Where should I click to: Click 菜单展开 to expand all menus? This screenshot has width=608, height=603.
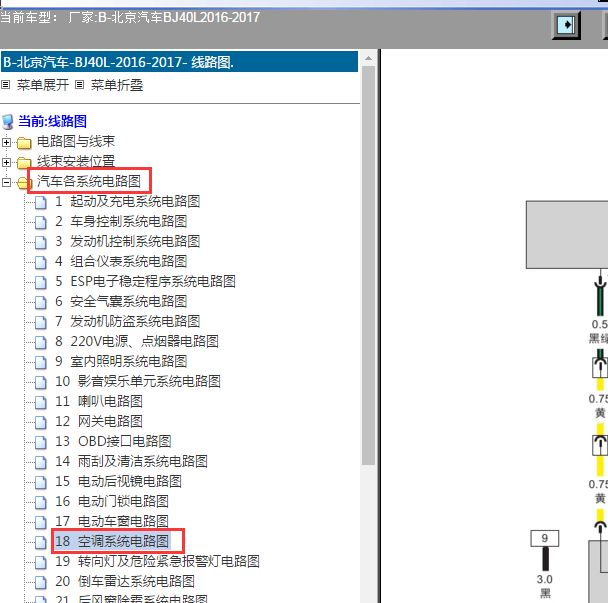click(x=43, y=85)
